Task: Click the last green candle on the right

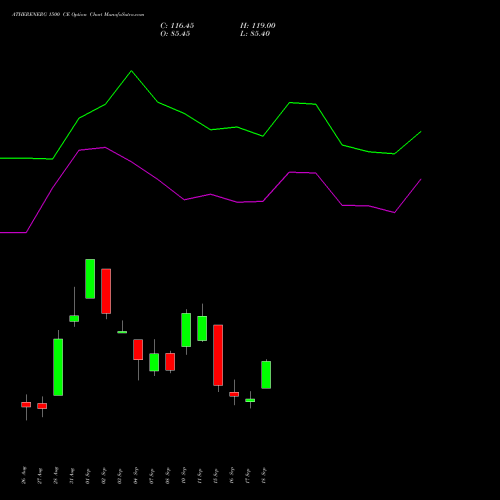Action: [x=266, y=375]
